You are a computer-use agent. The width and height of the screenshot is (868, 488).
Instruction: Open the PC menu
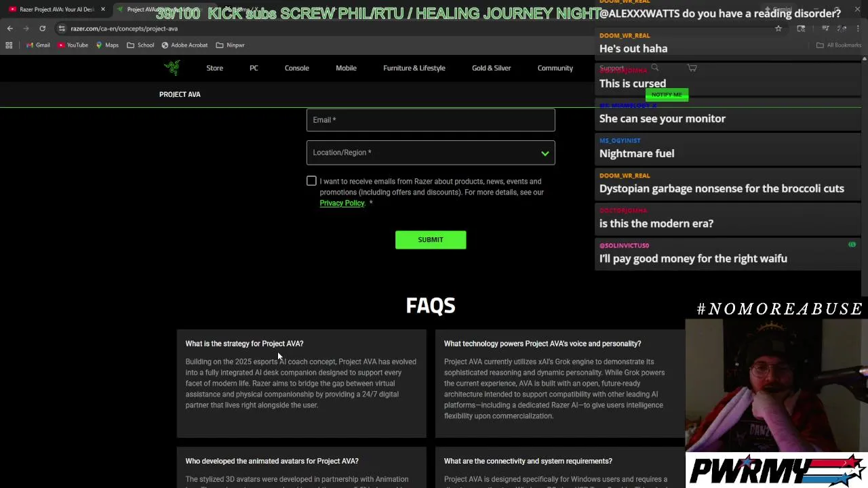point(254,68)
